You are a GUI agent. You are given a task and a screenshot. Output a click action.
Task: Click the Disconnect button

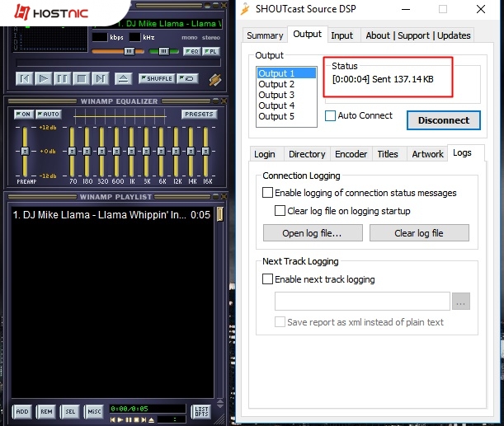pyautogui.click(x=443, y=120)
